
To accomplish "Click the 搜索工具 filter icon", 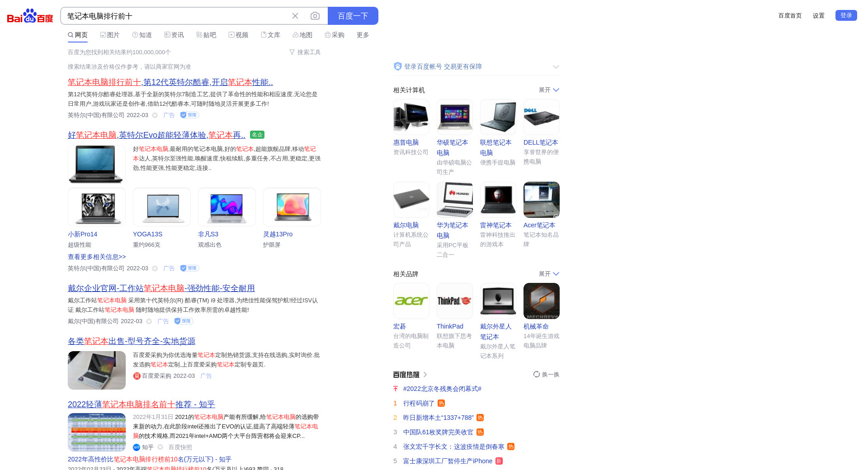I will (x=292, y=52).
